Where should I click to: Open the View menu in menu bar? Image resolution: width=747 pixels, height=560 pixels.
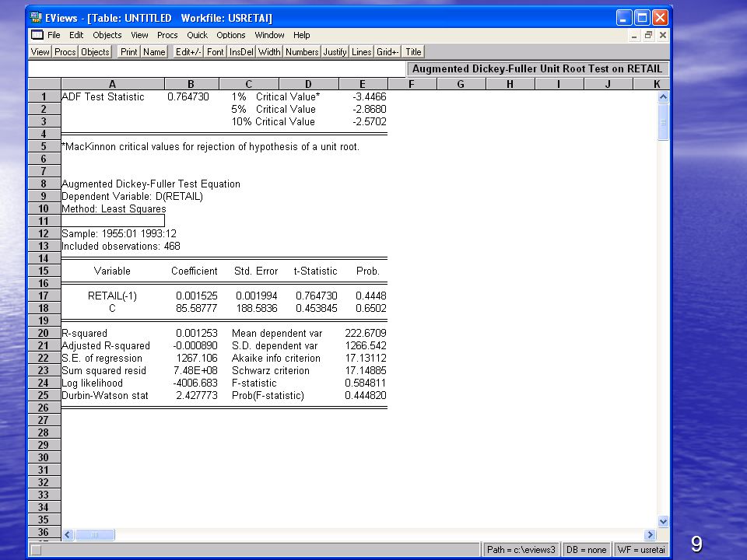pos(139,35)
